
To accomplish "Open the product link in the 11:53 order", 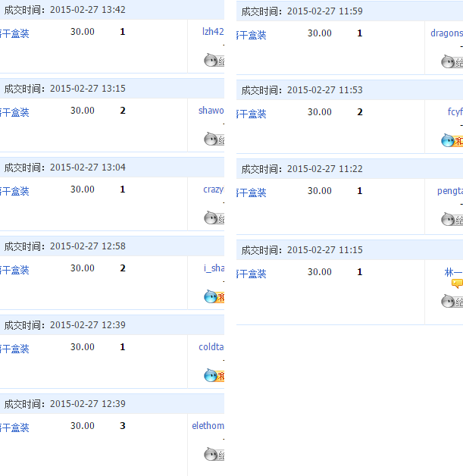I will point(252,114).
